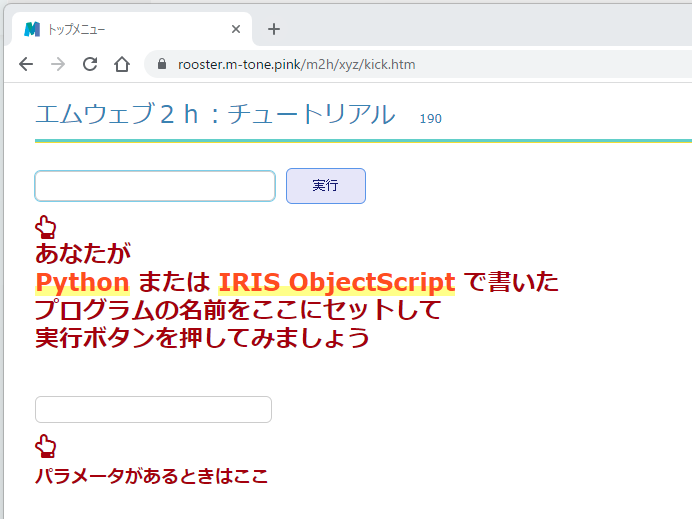692x519 pixels.
Task: Select the トップメニュー tab
Action: click(120, 29)
